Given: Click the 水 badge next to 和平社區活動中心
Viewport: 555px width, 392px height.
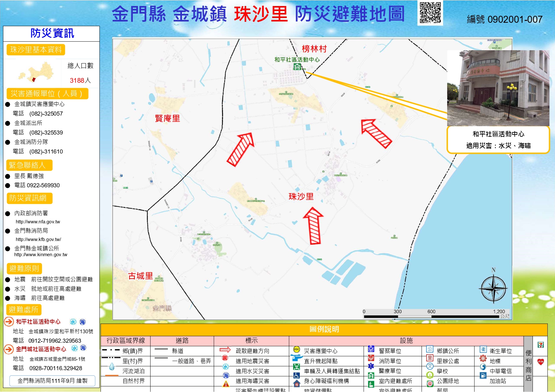Looking at the screenshot, I should click(x=73, y=322).
